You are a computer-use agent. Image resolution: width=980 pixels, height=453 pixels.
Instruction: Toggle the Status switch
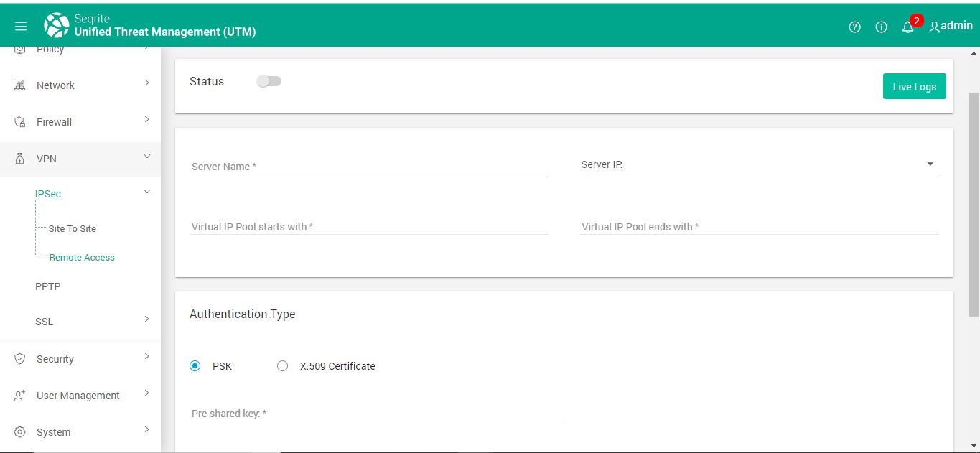tap(269, 81)
